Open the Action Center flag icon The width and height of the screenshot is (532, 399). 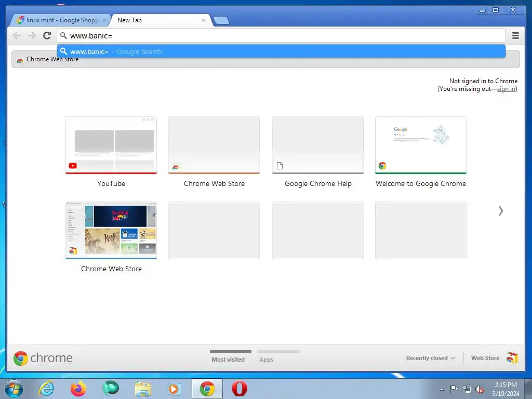[x=454, y=389]
